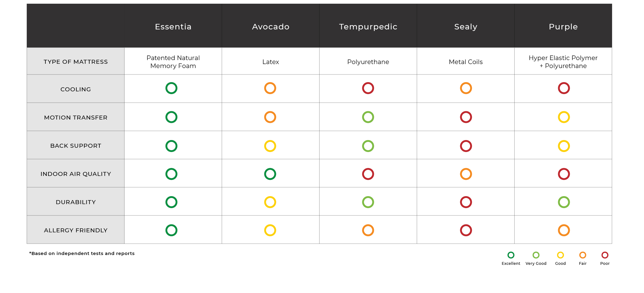Click Purple's Allergy Friendly rating circle
The width and height of the screenshot is (644, 293).
[564, 230]
